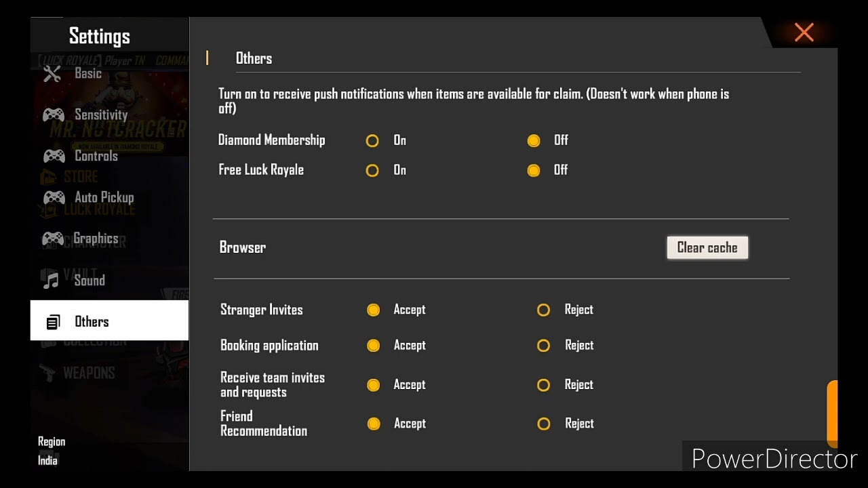Click the gamepad icon next to Controls
The image size is (868, 488).
(54, 156)
